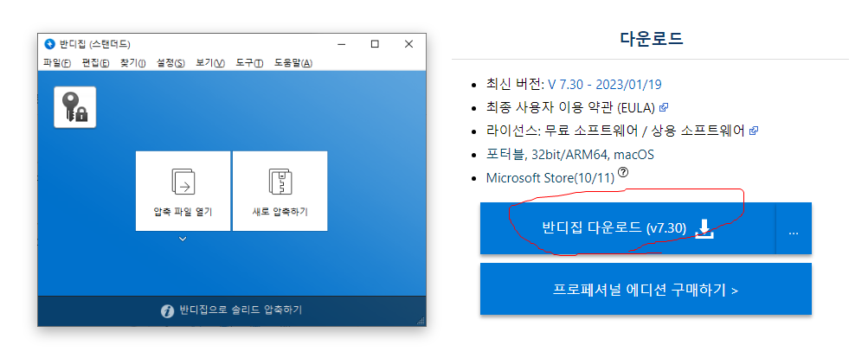Click the info icon in the bottom banner
The width and height of the screenshot is (868, 358).
(x=167, y=311)
